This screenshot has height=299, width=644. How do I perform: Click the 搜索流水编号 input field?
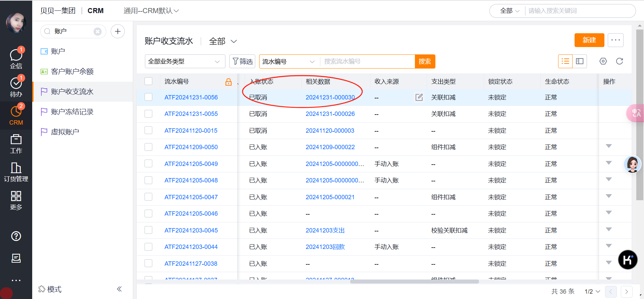point(367,61)
